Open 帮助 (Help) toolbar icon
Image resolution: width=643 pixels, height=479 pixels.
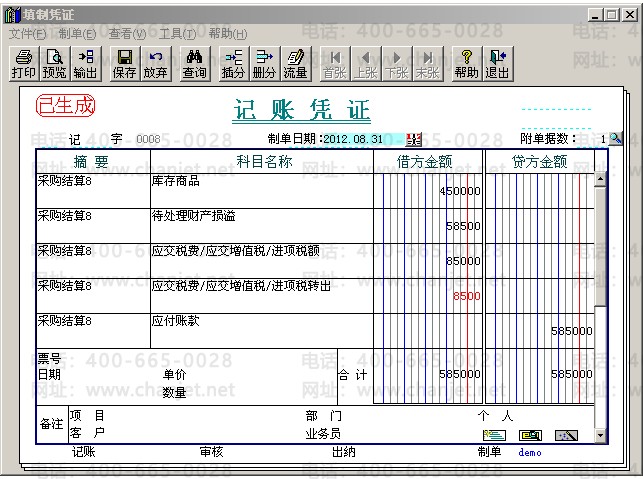click(x=467, y=64)
